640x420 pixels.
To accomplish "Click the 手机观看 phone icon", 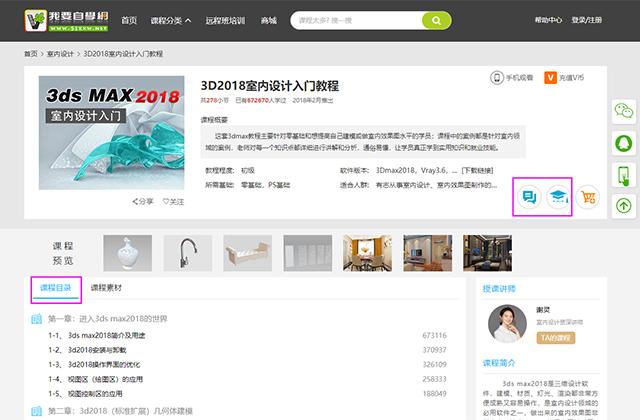I will point(497,78).
